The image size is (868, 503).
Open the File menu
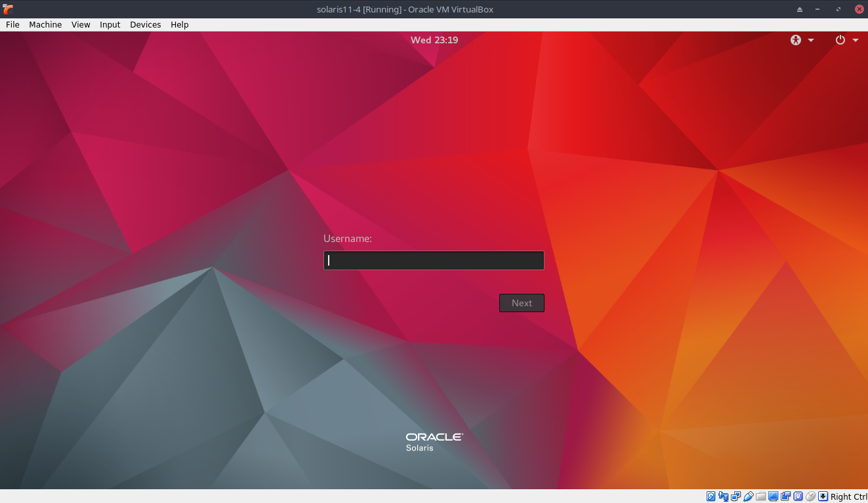12,24
